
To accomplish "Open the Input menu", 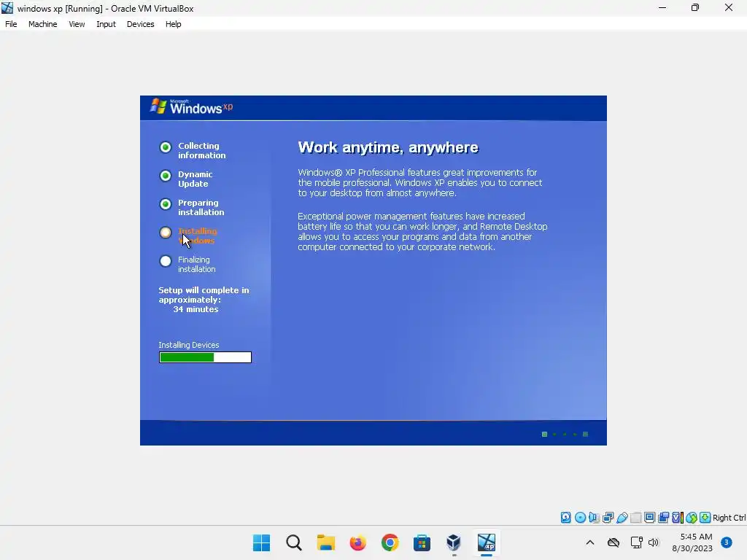I will click(106, 24).
